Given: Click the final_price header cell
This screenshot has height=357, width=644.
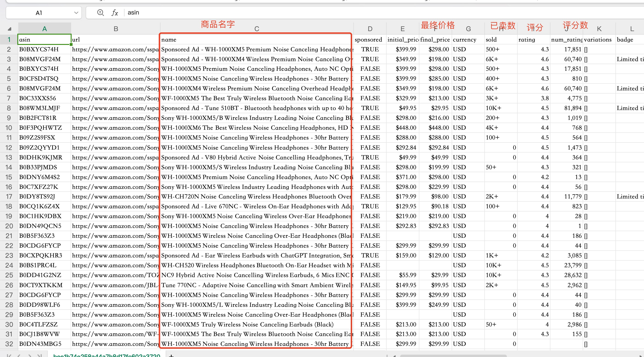Looking at the screenshot, I should tap(435, 40).
